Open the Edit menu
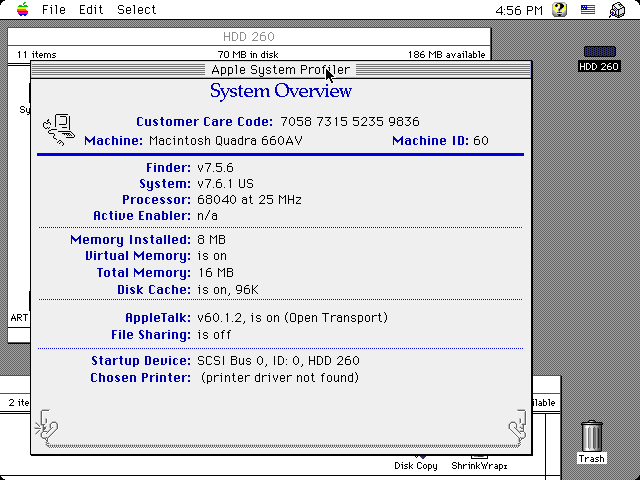Viewport: 640px width, 480px height. (91, 9)
